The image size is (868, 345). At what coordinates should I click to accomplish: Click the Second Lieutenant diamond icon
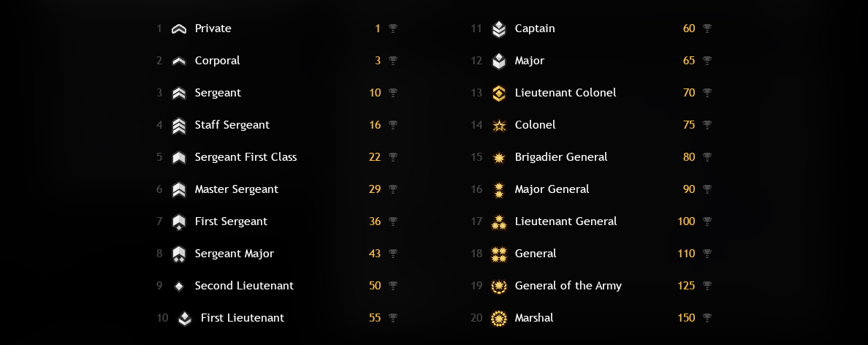[179, 287]
